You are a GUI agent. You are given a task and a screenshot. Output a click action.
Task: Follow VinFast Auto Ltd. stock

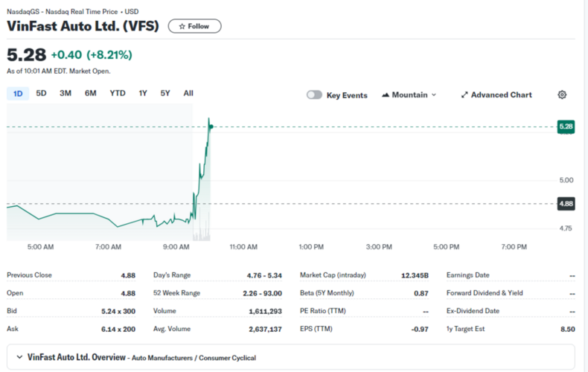coord(194,26)
